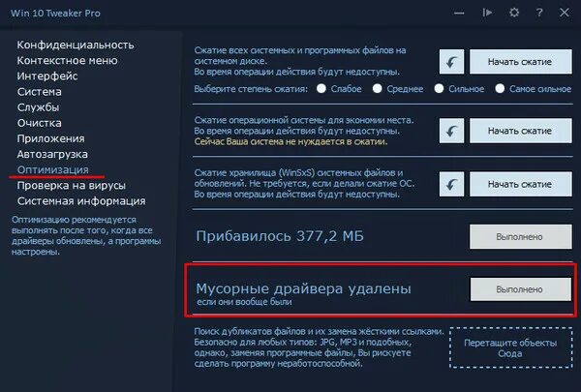
Task: Open the Проверка на вирусы section
Action: coord(72,185)
